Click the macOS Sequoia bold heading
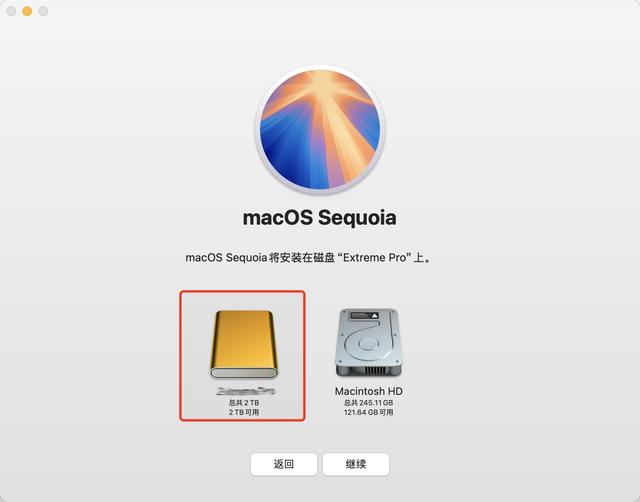The image size is (640, 502). [x=320, y=218]
